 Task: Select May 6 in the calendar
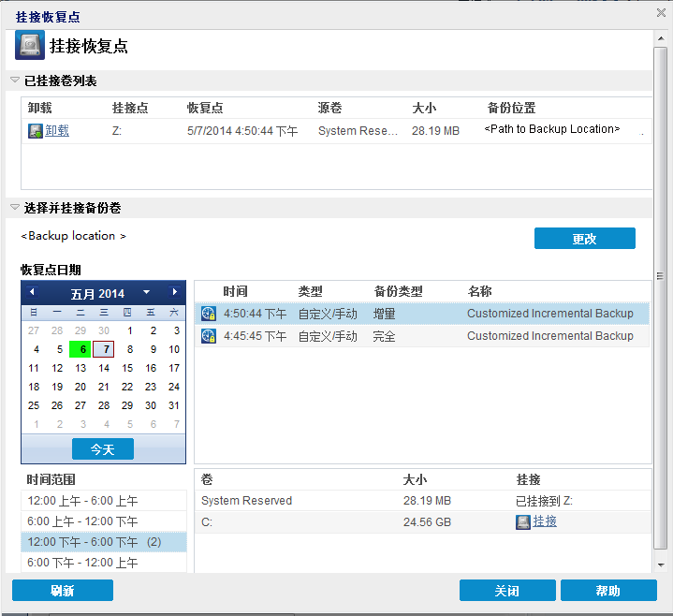tap(80, 349)
